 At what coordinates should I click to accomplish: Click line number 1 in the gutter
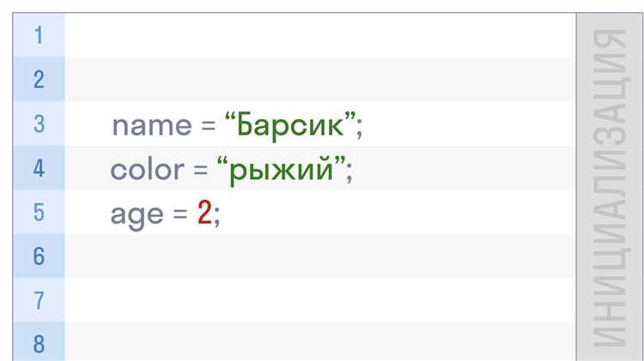39,35
